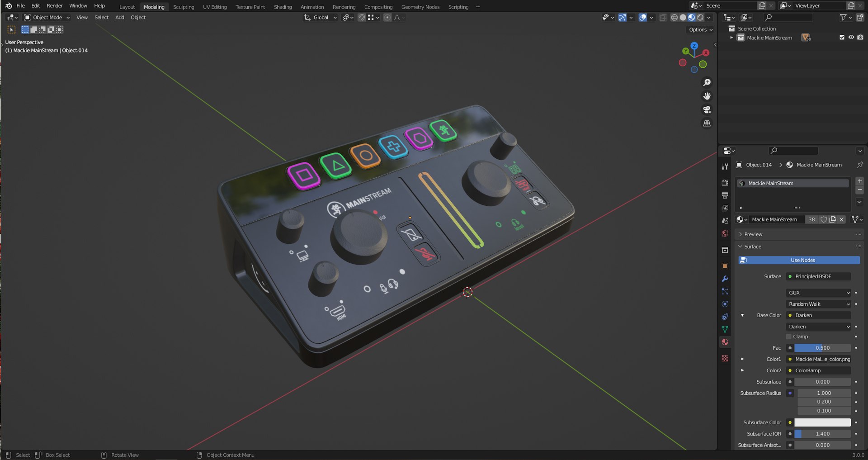Toggle the camera view gizmo
This screenshot has width=868, height=460.
[x=707, y=109]
